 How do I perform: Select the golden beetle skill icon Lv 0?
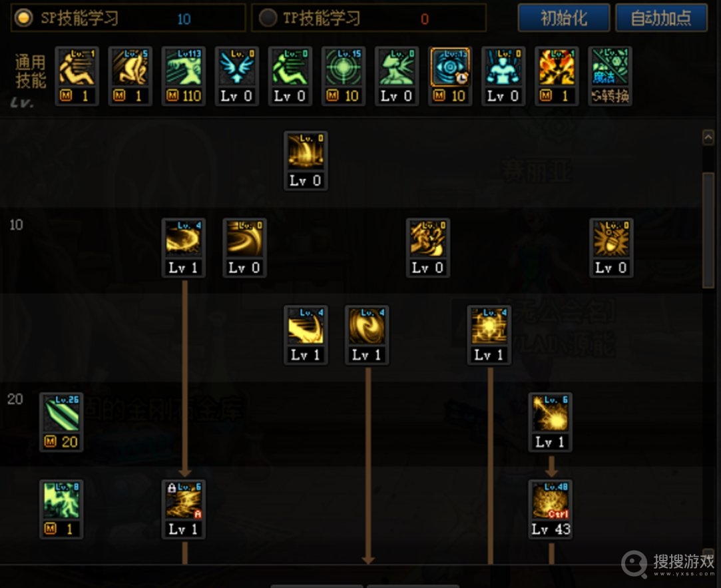coord(611,248)
